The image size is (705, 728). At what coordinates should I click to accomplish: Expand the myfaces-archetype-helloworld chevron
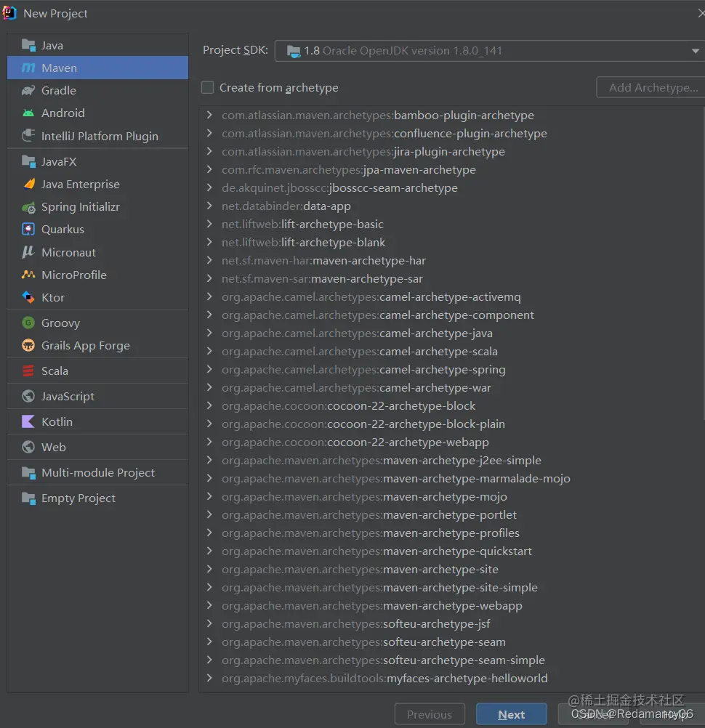[x=209, y=678]
